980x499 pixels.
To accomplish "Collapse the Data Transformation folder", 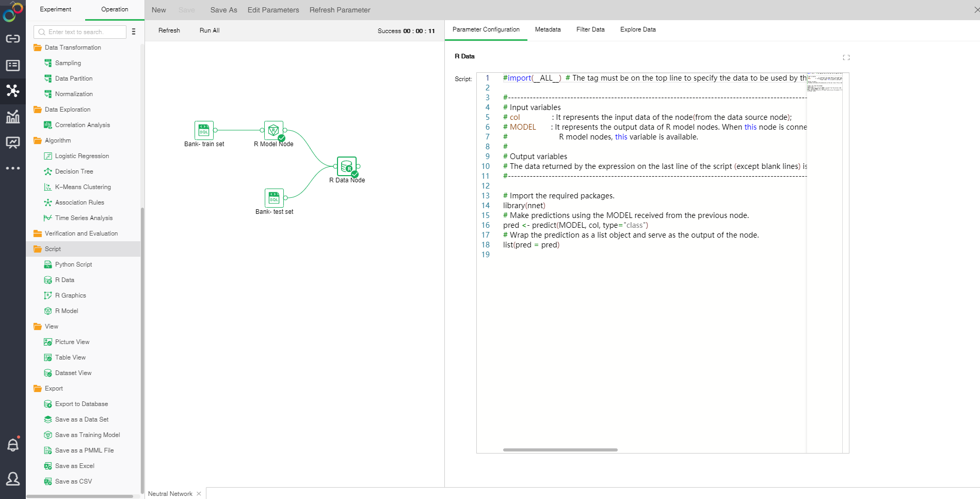I will [38, 48].
